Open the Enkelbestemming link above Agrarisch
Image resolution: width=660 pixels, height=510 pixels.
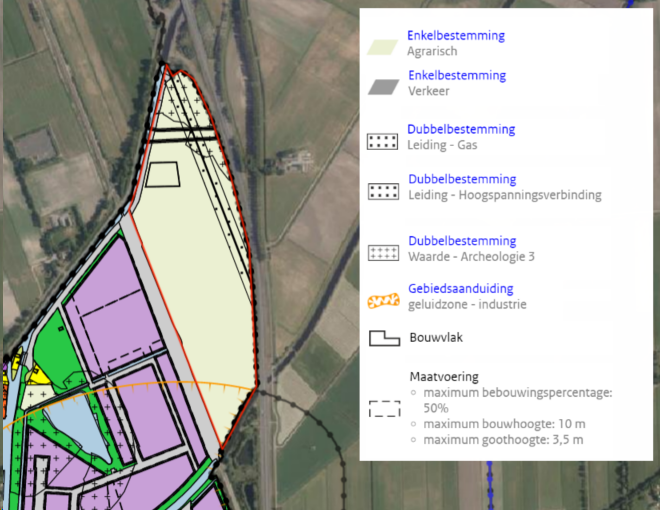coord(456,36)
